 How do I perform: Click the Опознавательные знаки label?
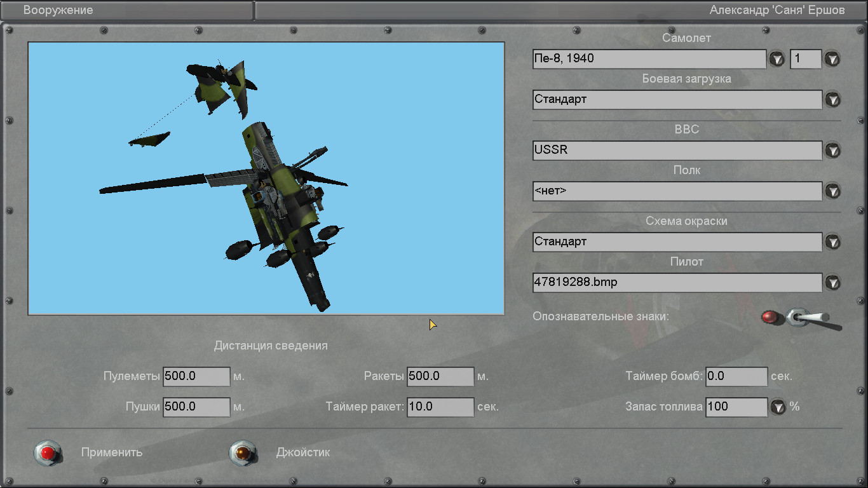tap(601, 316)
